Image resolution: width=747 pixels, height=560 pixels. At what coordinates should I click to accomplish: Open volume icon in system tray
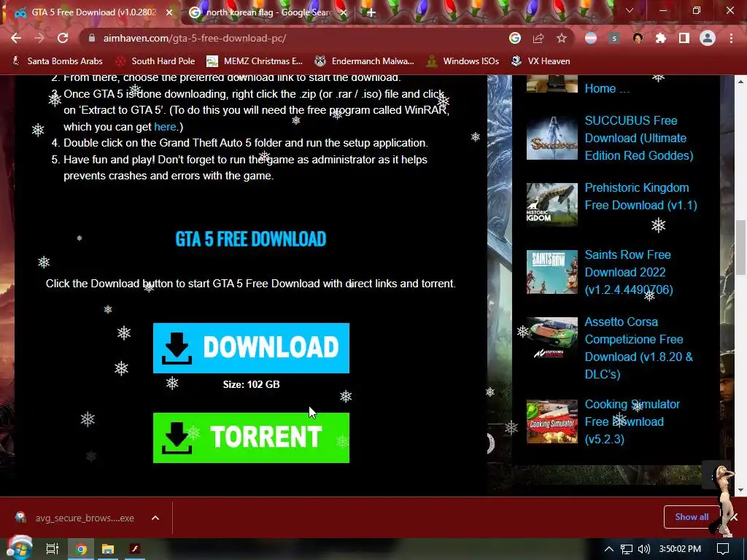pyautogui.click(x=644, y=549)
